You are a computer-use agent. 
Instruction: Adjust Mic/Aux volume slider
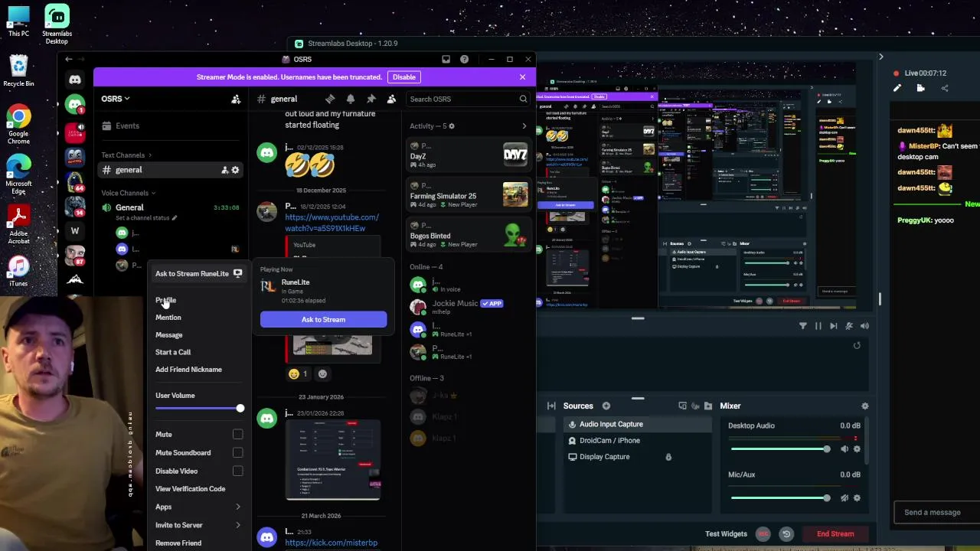[x=780, y=498]
